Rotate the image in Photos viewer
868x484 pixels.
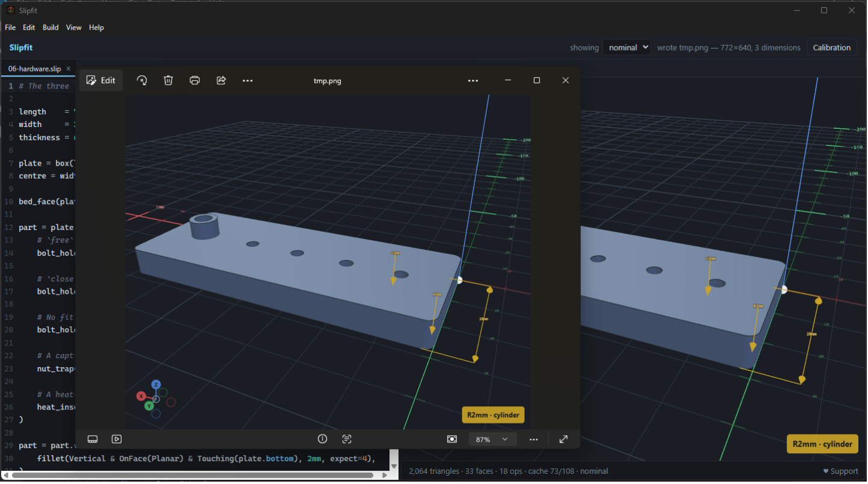(142, 80)
